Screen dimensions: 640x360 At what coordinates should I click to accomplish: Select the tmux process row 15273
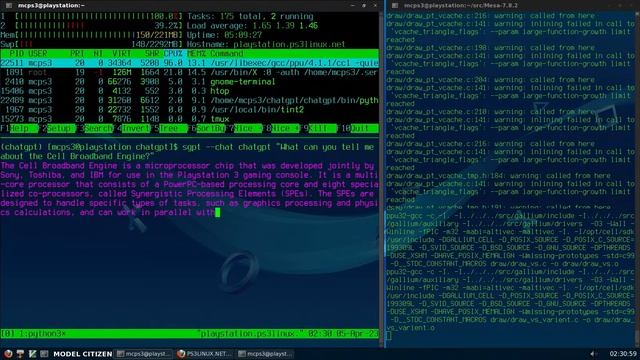189,119
